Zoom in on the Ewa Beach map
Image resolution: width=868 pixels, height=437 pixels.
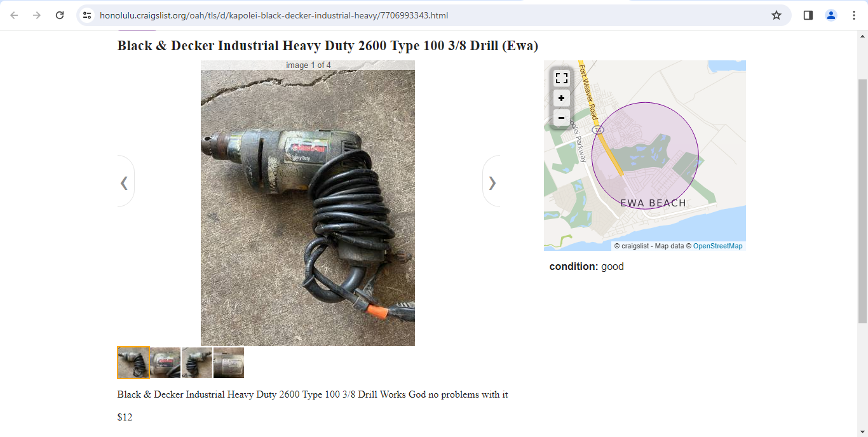[x=561, y=98]
